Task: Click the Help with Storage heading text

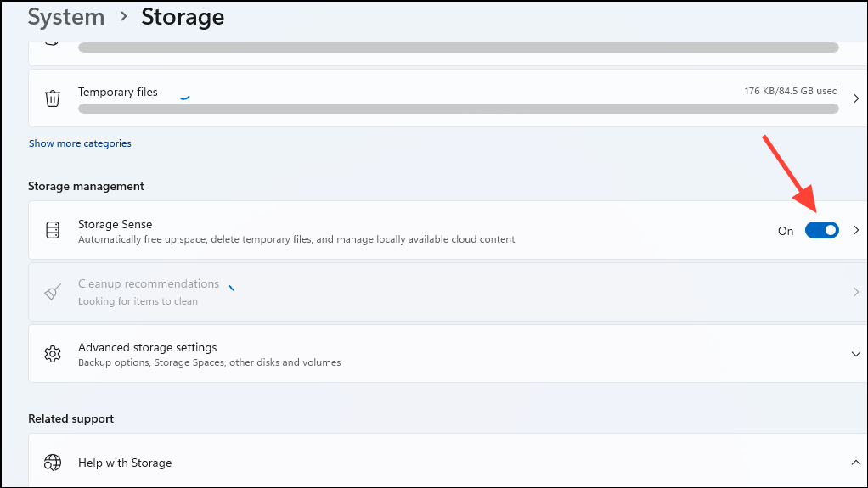Action: pos(125,463)
